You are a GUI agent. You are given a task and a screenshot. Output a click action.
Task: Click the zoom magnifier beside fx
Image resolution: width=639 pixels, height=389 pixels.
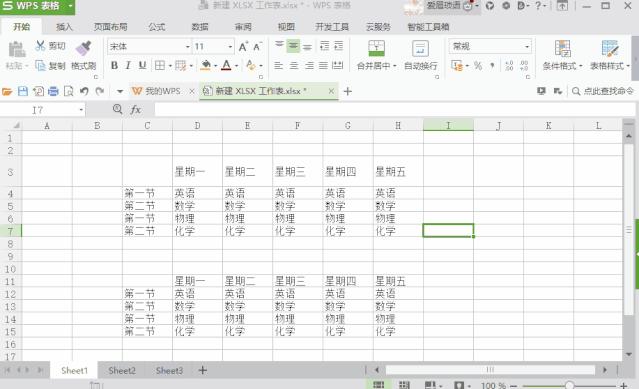click(117, 109)
